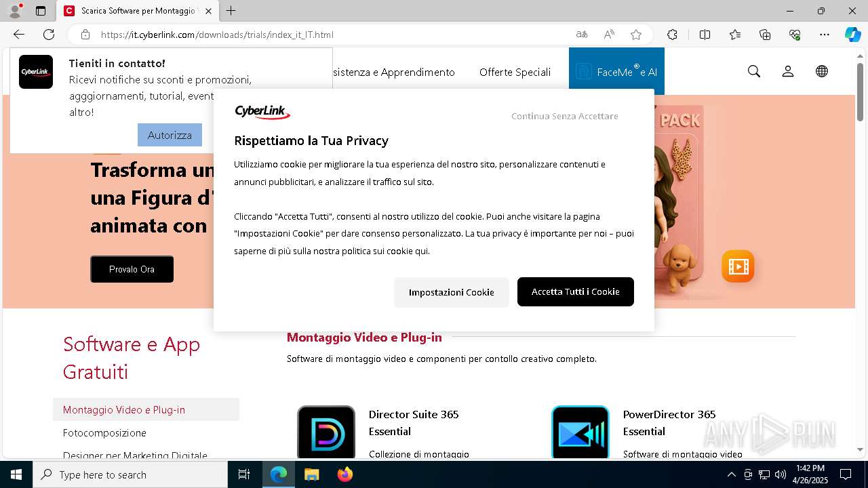Click the Director Suite 365 icon

click(x=326, y=432)
